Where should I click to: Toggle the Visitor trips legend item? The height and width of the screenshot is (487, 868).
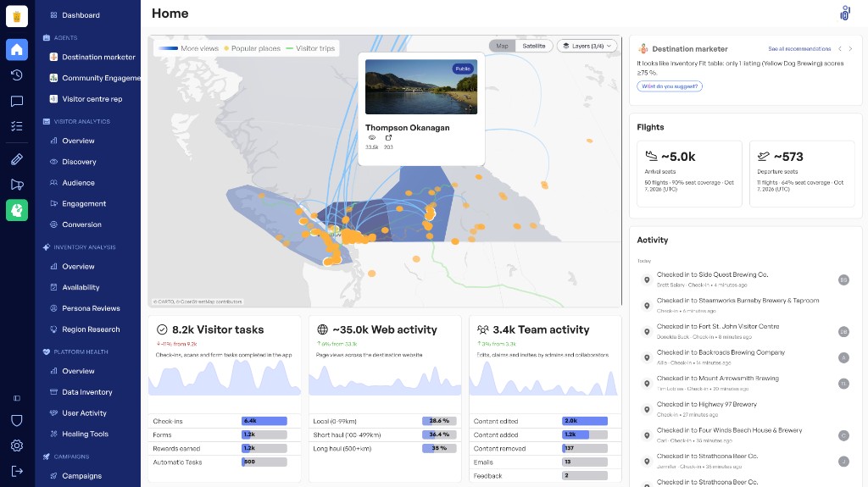coord(310,48)
